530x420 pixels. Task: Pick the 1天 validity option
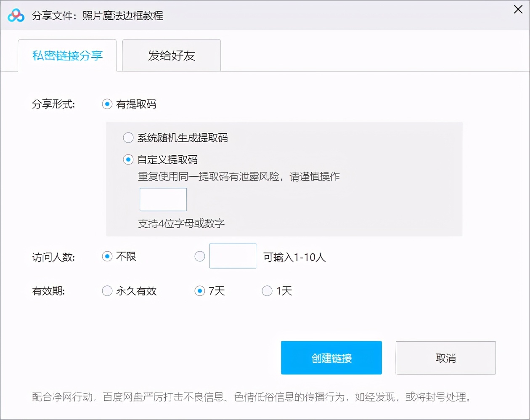click(267, 291)
